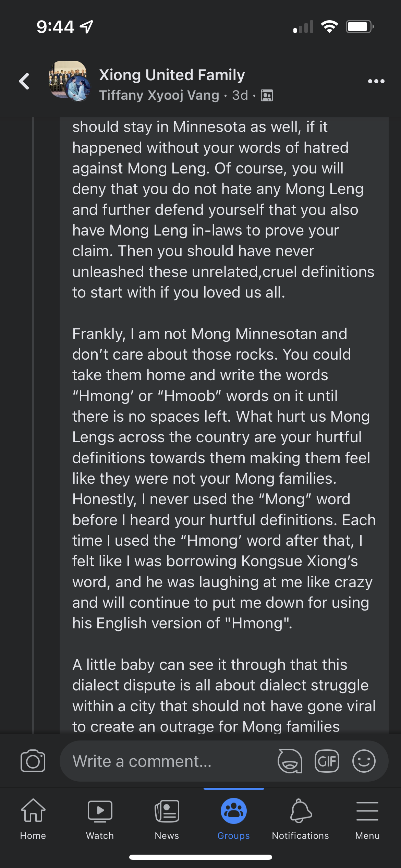Open the Notifications bell tab
401x868 pixels.
(x=301, y=818)
